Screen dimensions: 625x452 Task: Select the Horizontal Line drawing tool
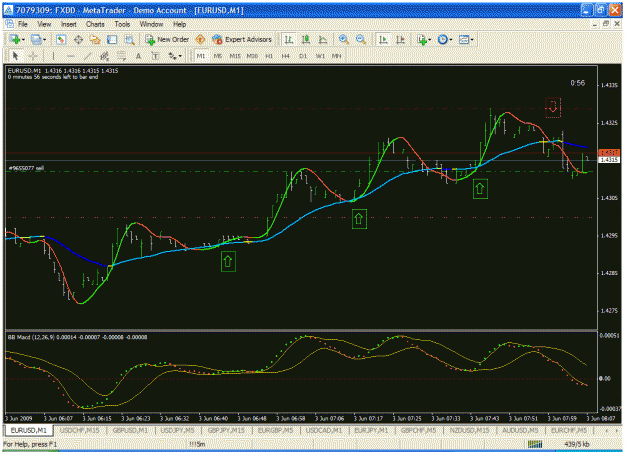tap(71, 56)
